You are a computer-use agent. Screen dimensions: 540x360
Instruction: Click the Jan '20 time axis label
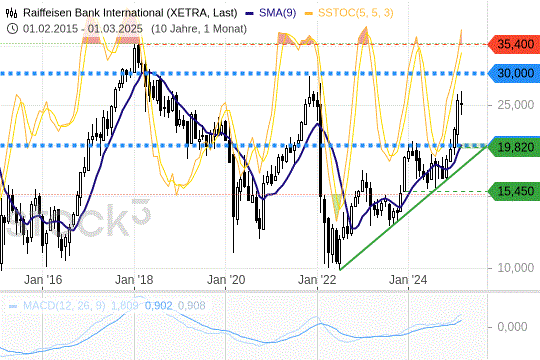tap(226, 280)
